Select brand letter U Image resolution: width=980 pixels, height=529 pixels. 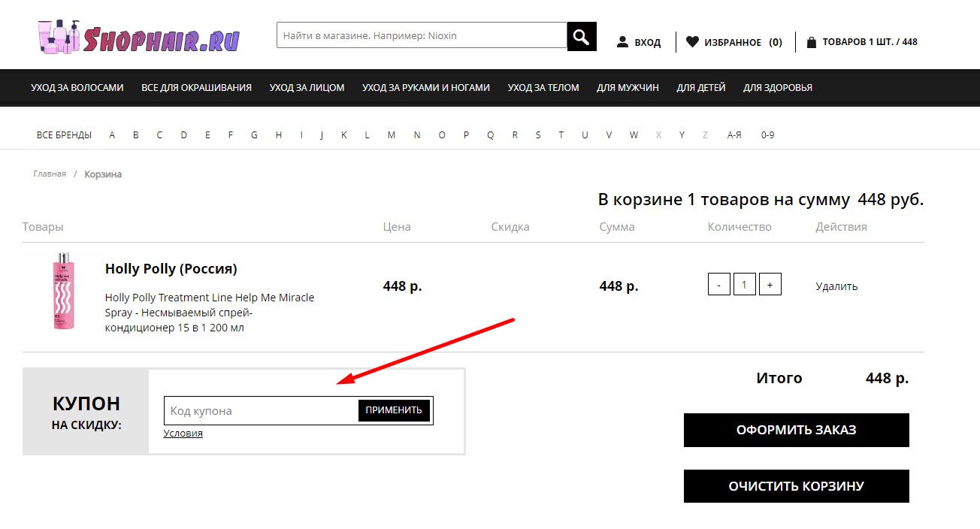click(x=585, y=135)
